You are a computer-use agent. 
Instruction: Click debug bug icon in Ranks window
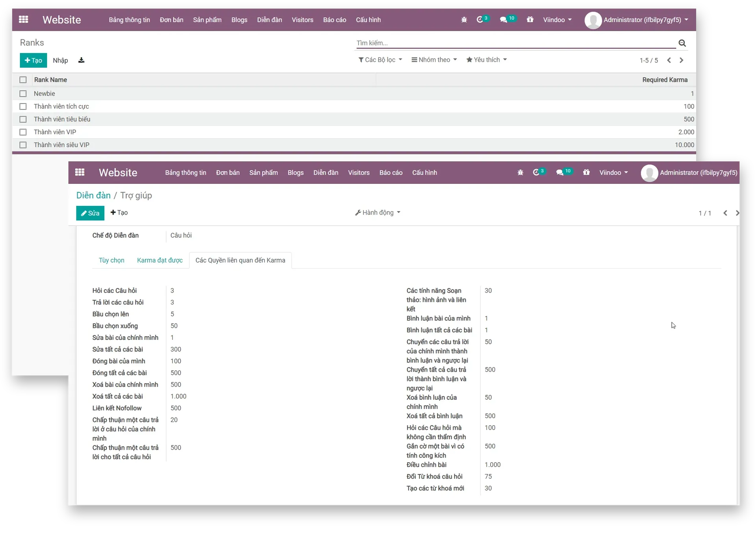click(464, 20)
